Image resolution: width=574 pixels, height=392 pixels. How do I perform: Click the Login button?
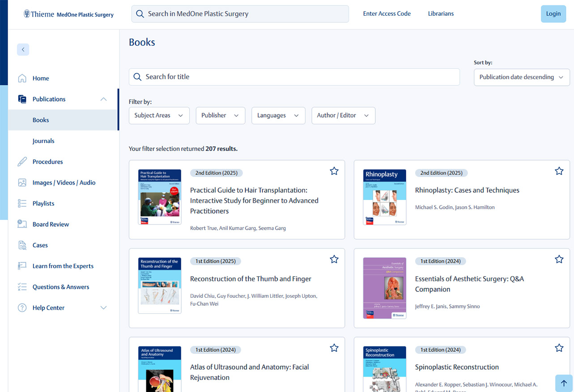[553, 13]
